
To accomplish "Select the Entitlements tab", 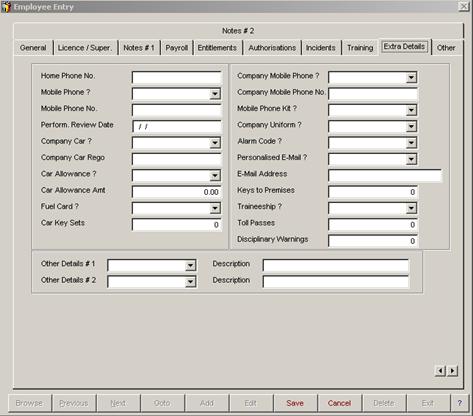I will [217, 48].
